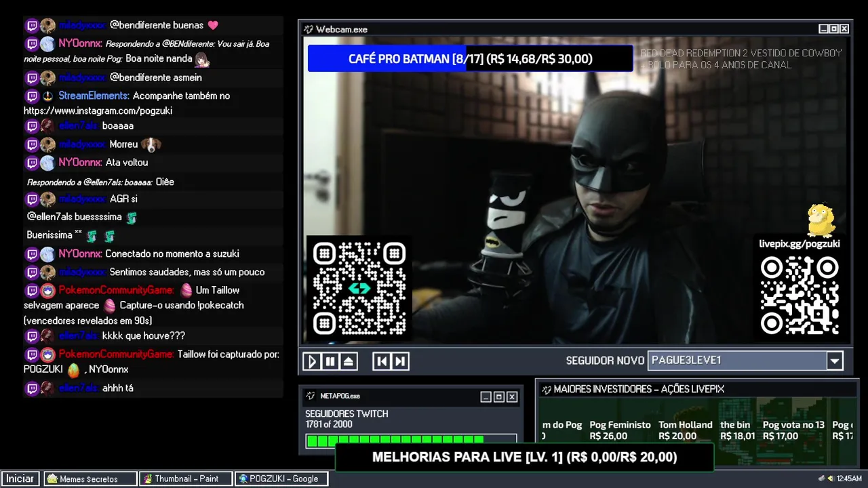Click the green Twitch followers progress bar
This screenshot has height=488, width=868.
(411, 441)
